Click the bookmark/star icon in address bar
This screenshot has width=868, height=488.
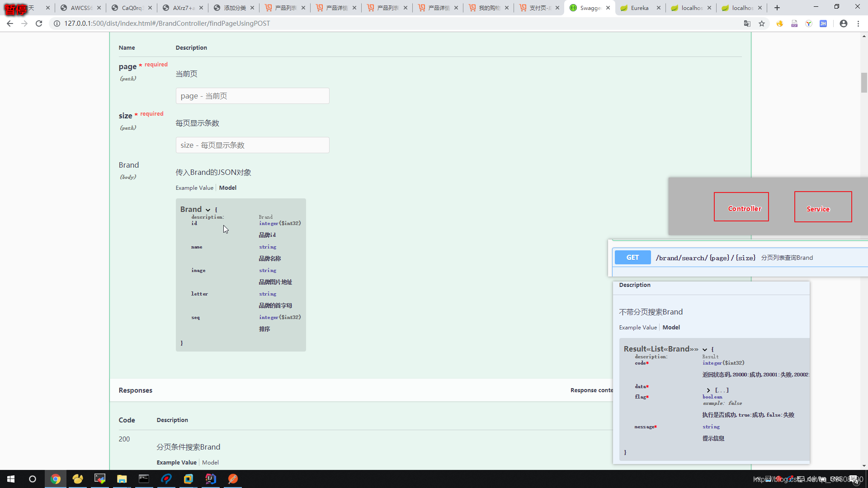click(762, 23)
